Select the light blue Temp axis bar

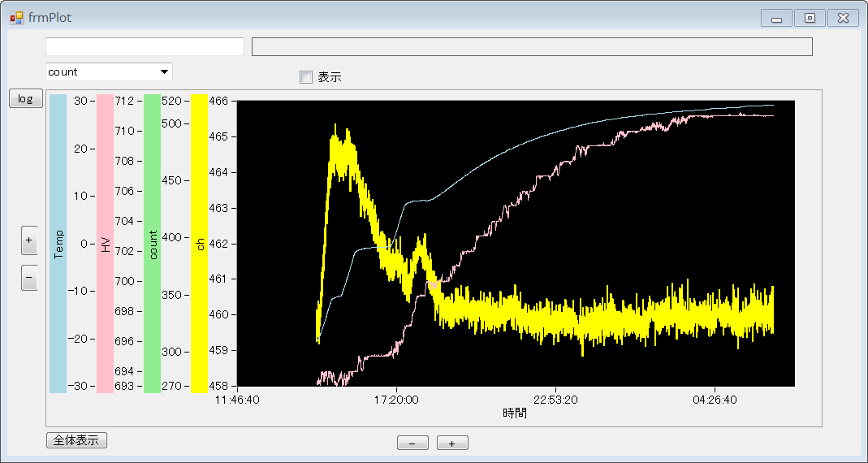[x=58, y=244]
